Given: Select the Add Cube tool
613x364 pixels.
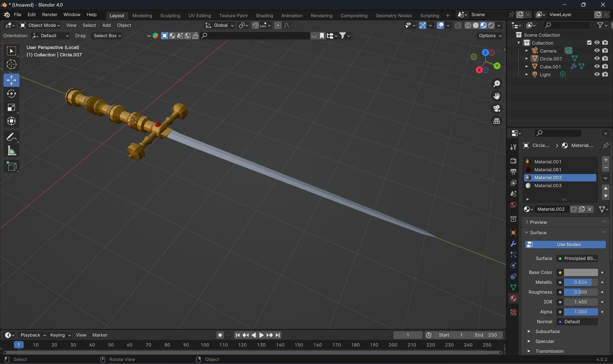Looking at the screenshot, I should (x=11, y=166).
